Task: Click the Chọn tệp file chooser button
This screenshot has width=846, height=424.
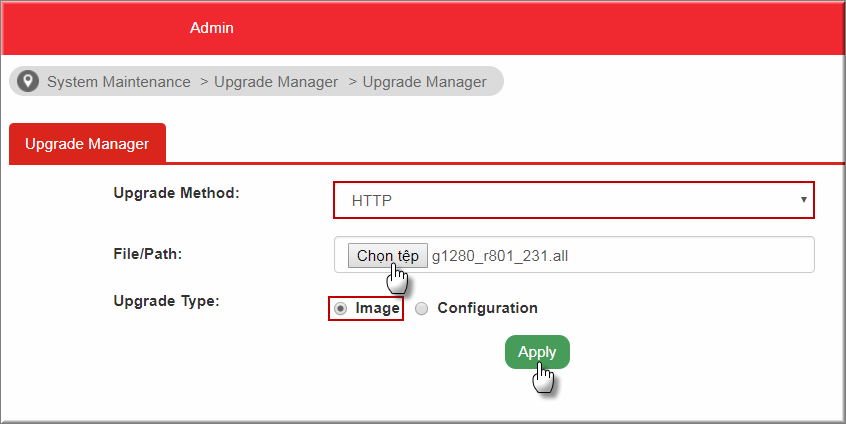Action: 388,256
